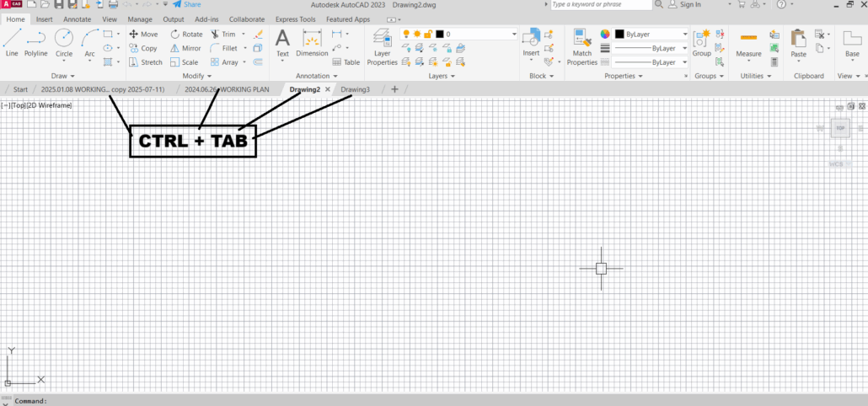Select the Line drawing tool
Viewport: 868px width, 406px height.
point(12,42)
